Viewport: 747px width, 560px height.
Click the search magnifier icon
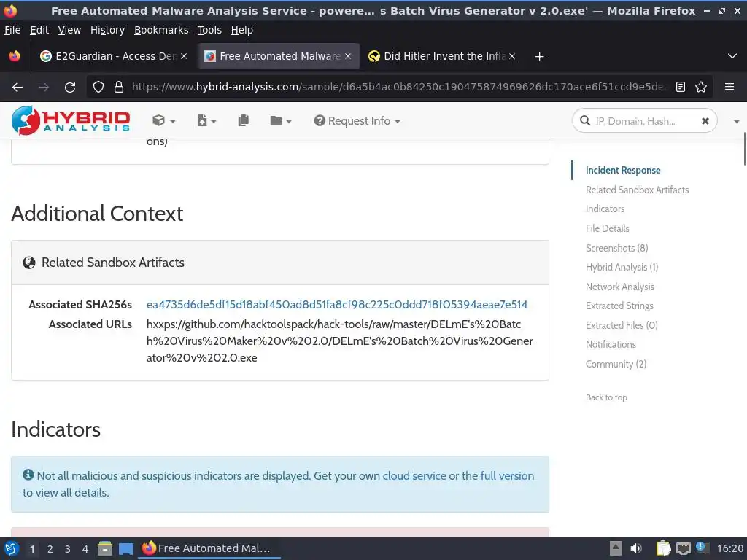pyautogui.click(x=585, y=121)
